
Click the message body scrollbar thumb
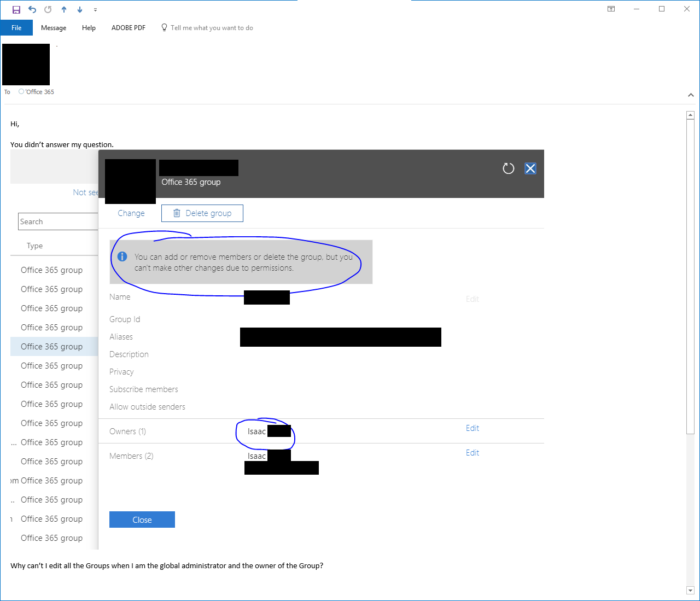(x=690, y=277)
